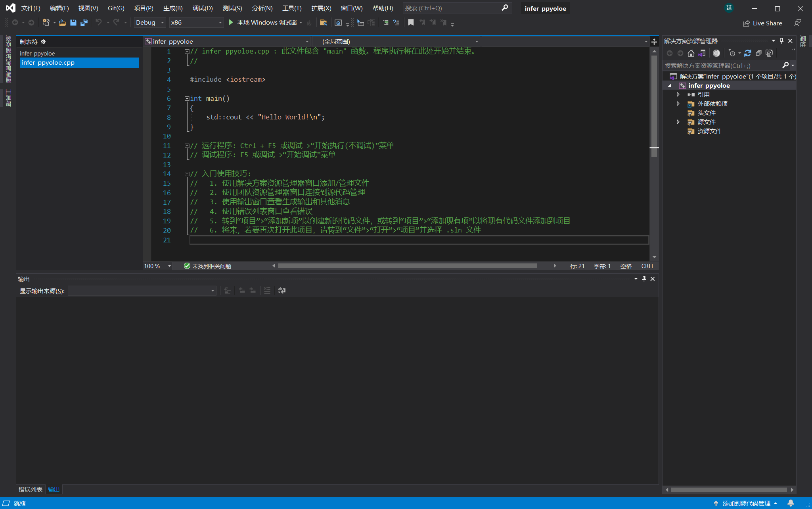Click the Visual Studio logo icon

11,8
